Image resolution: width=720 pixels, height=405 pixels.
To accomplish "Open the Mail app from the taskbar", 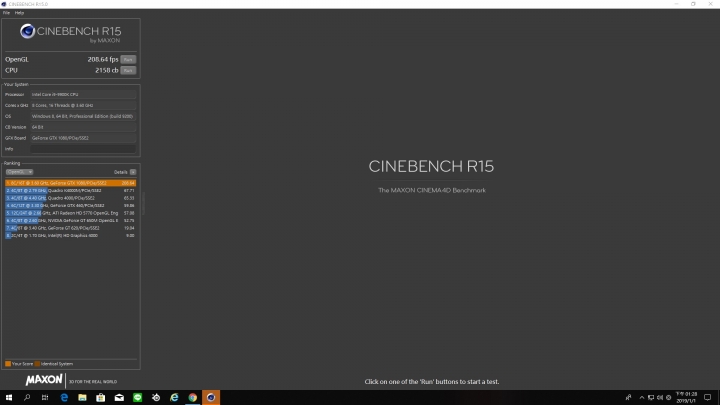I will point(119,398).
